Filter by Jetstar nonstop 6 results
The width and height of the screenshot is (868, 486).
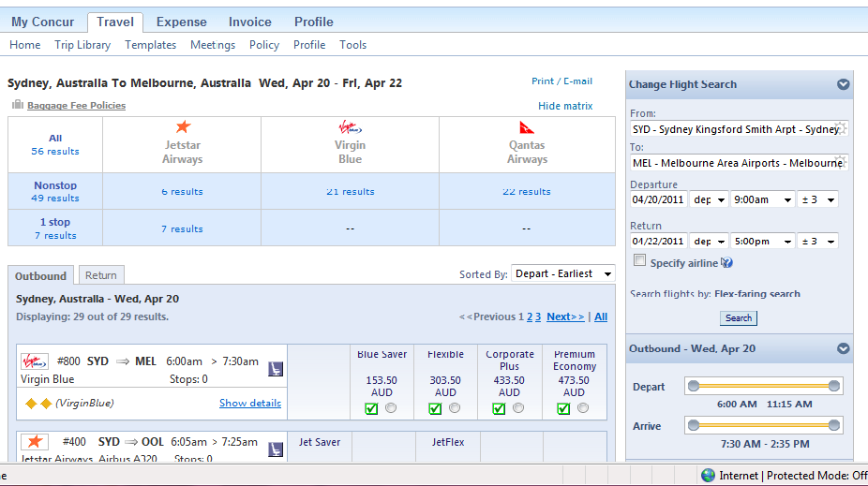click(x=182, y=192)
